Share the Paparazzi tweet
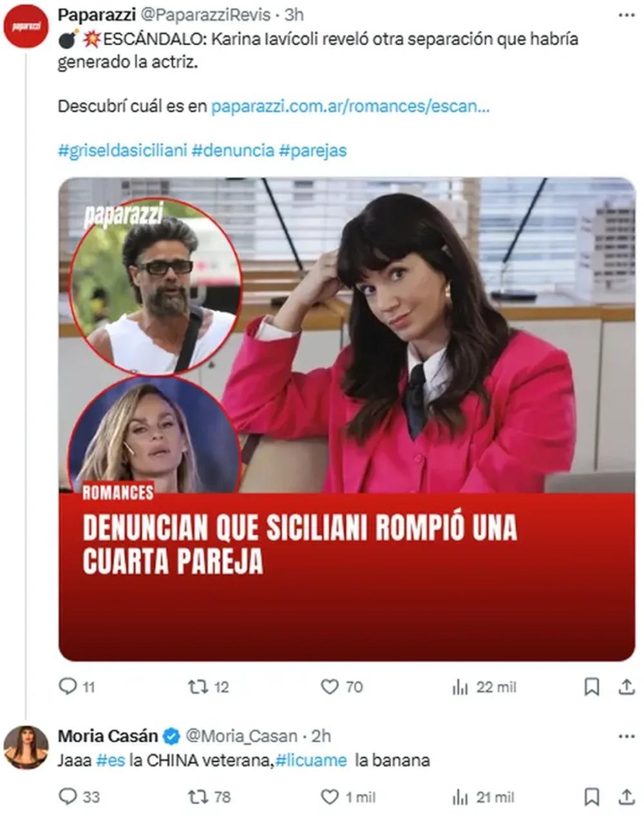The image size is (644, 814). click(x=627, y=688)
